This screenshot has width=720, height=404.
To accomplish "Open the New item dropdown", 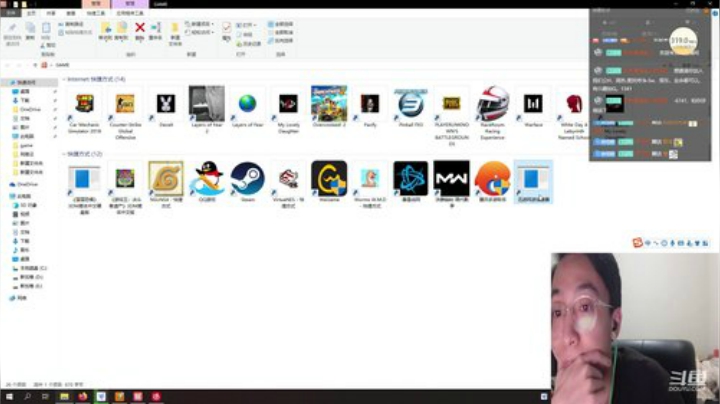I will click(x=200, y=24).
